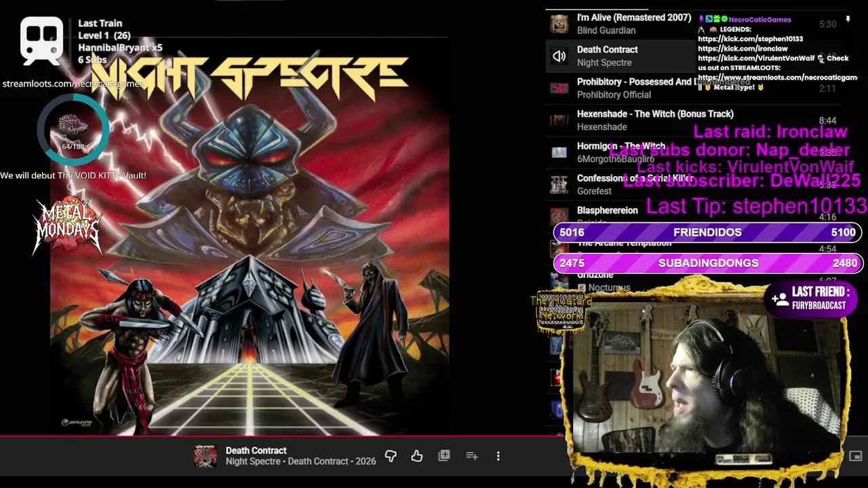
Task: Click HannibalBryant x5 text in train overlay
Action: (120, 47)
